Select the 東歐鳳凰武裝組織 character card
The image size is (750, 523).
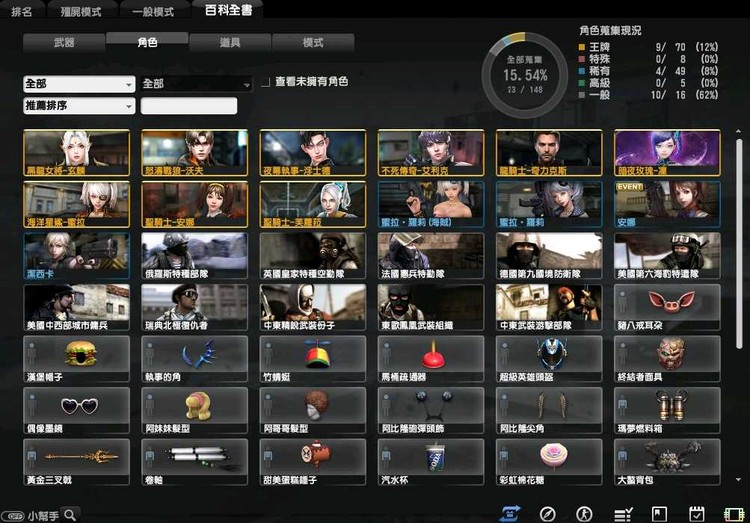431,307
